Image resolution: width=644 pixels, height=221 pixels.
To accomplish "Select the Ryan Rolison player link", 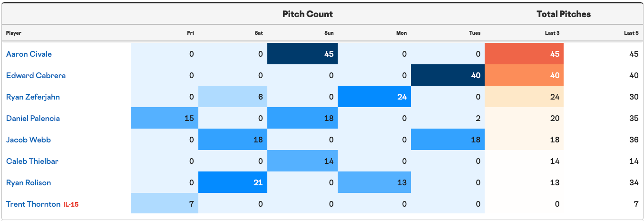I will coord(29,182).
